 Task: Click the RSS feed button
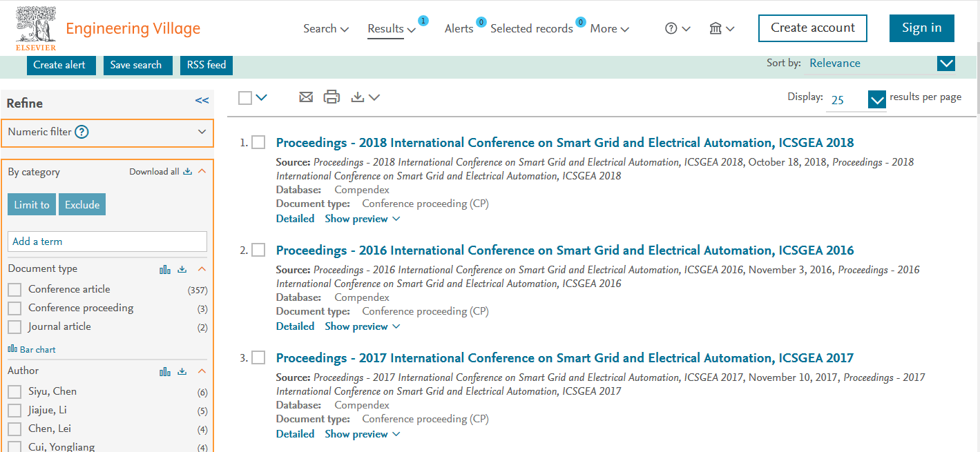click(x=206, y=65)
